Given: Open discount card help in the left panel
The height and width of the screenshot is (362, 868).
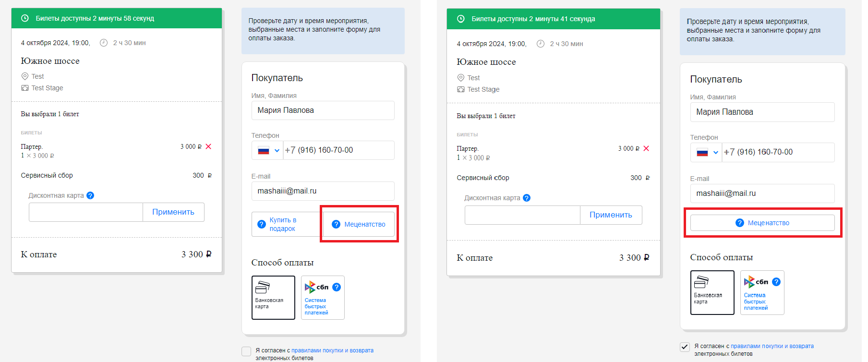Looking at the screenshot, I should tap(90, 195).
